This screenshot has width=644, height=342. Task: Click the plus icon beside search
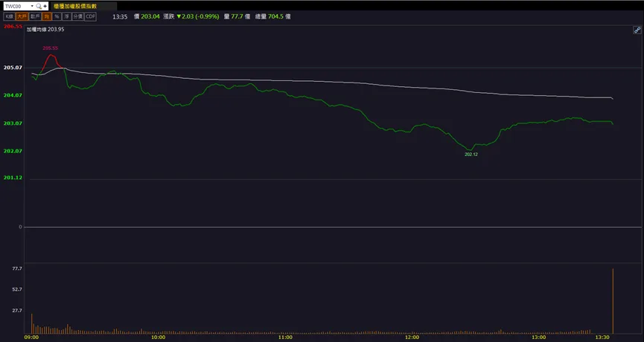[45, 6]
